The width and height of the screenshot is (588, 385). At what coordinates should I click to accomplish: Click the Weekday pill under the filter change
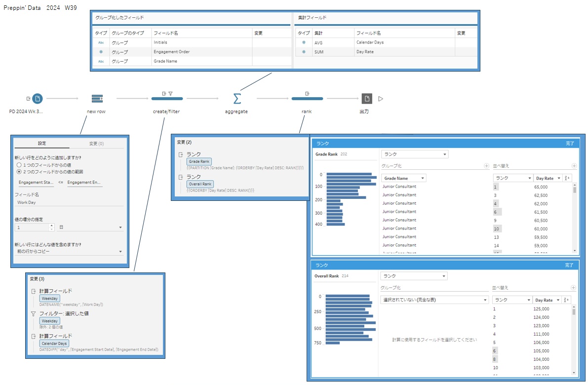[50, 321]
